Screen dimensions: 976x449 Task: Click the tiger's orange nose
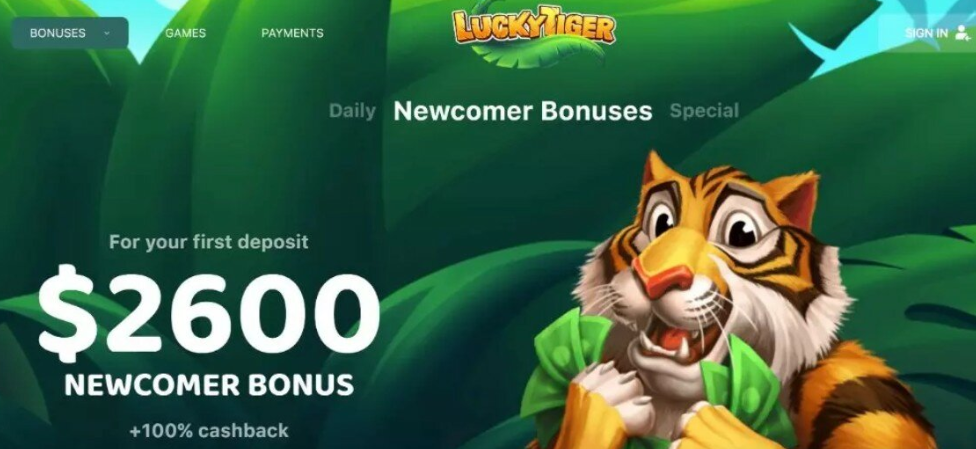coord(665,275)
